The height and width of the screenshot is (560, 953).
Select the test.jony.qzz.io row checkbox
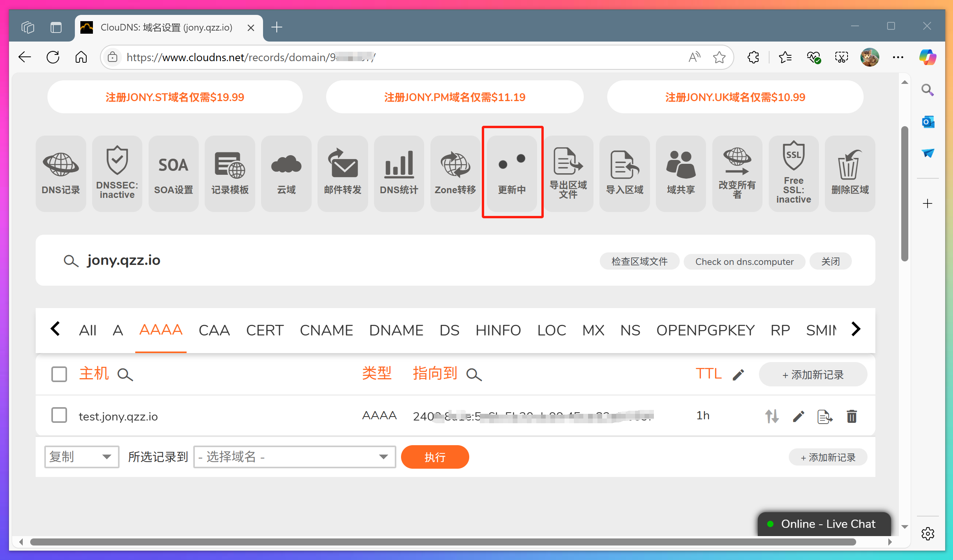pos(59,415)
